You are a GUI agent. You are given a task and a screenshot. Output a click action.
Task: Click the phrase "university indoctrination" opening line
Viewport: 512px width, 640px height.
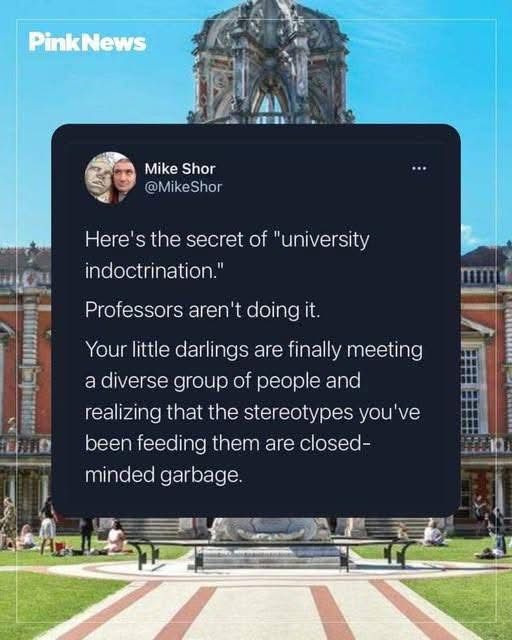tap(227, 255)
